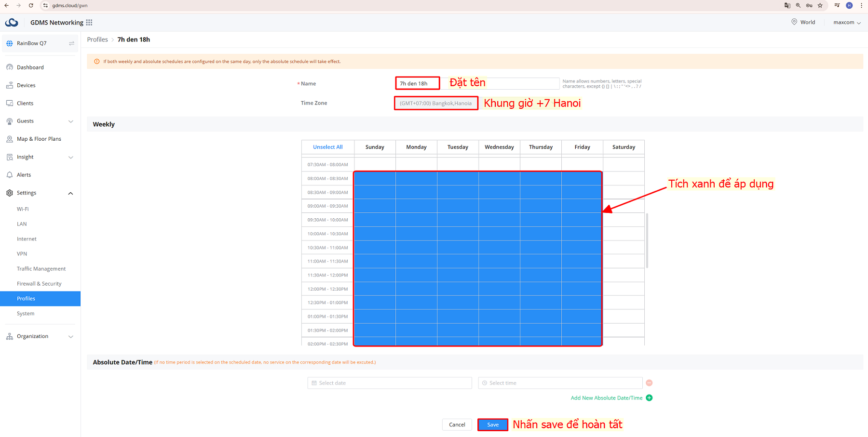Remove absolute date row with red minus icon
The height and width of the screenshot is (437, 868).
pyautogui.click(x=649, y=383)
